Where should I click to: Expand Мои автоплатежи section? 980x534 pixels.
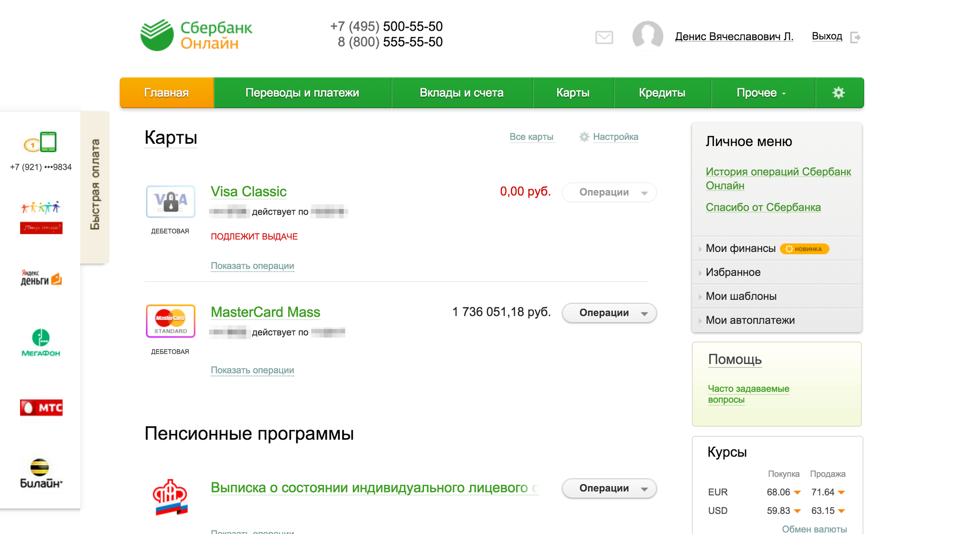point(777,320)
